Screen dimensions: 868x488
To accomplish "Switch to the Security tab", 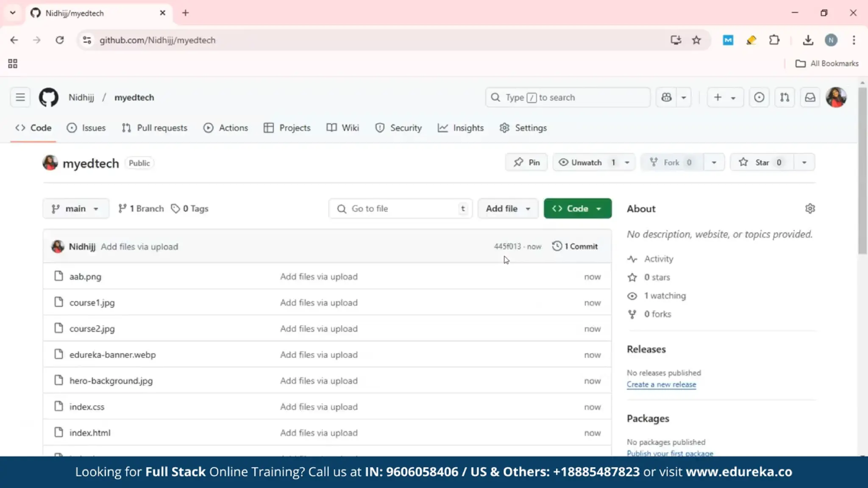I will [x=398, y=128].
